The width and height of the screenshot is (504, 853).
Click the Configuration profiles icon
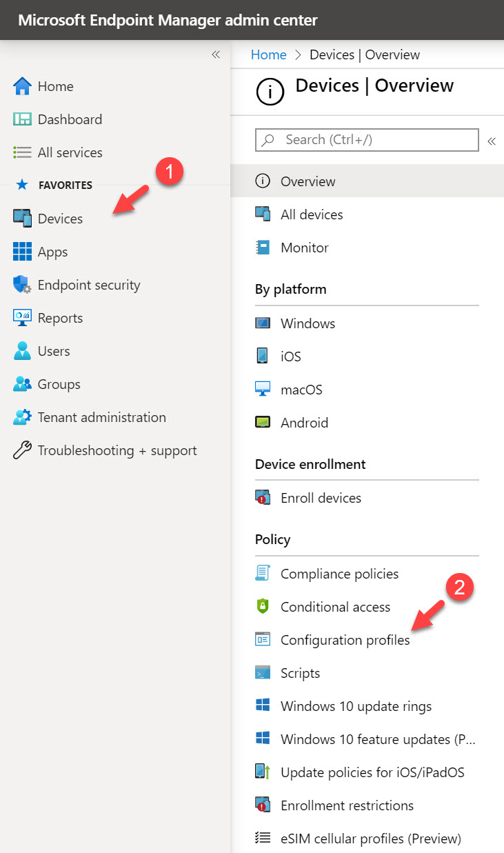click(263, 640)
